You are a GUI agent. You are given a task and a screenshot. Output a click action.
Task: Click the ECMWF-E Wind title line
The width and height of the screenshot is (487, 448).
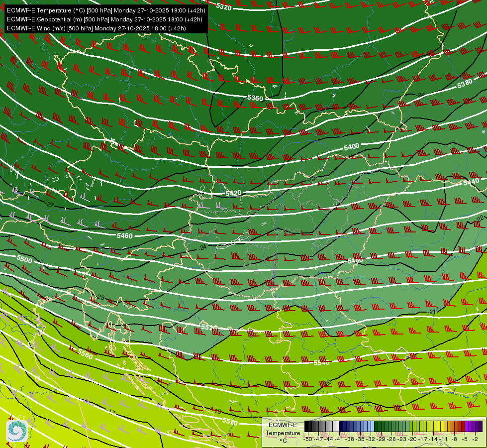[x=97, y=28]
